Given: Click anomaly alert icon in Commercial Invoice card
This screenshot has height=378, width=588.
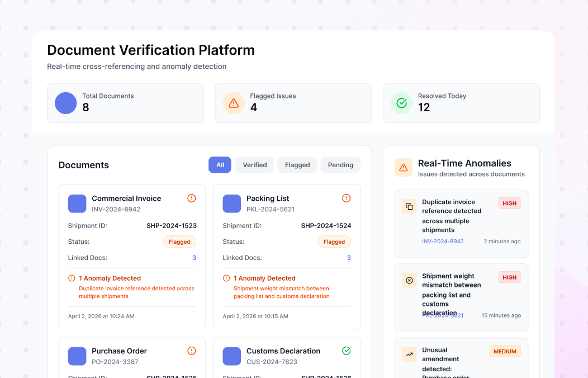Looking at the screenshot, I should 72,278.
